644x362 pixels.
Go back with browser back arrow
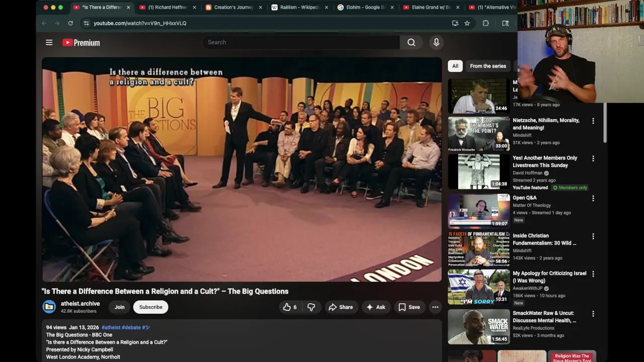(x=44, y=23)
